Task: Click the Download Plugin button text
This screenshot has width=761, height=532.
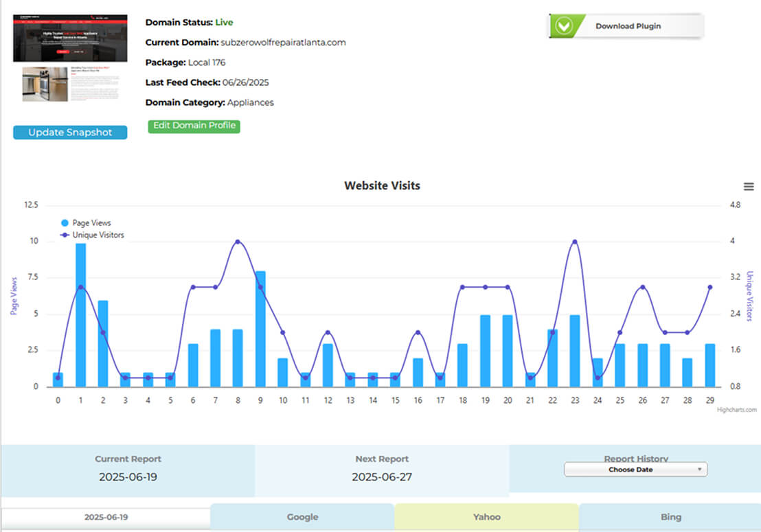Action: pyautogui.click(x=628, y=26)
